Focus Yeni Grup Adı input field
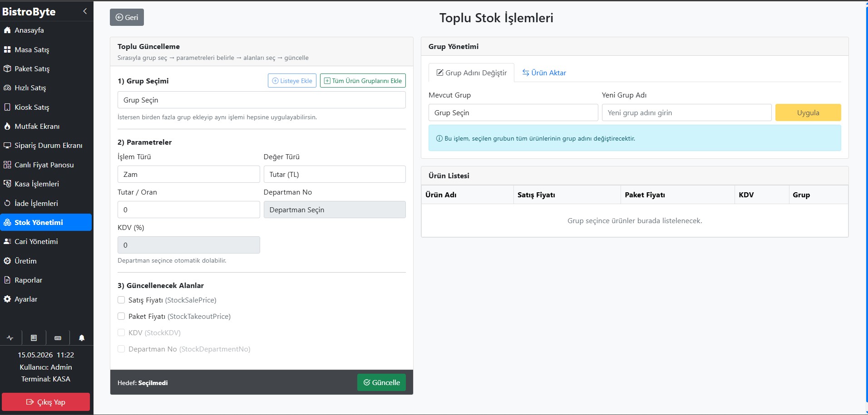This screenshot has height=415, width=868. (686, 112)
